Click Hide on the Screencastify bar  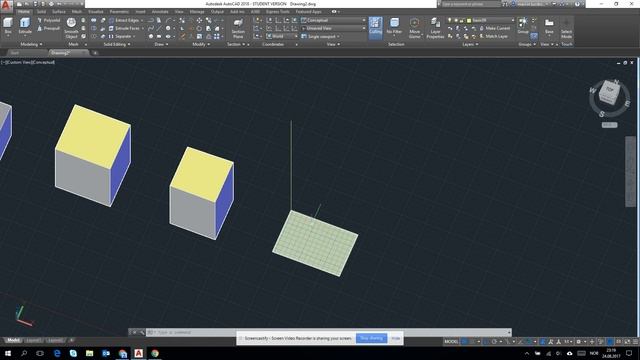(396, 338)
